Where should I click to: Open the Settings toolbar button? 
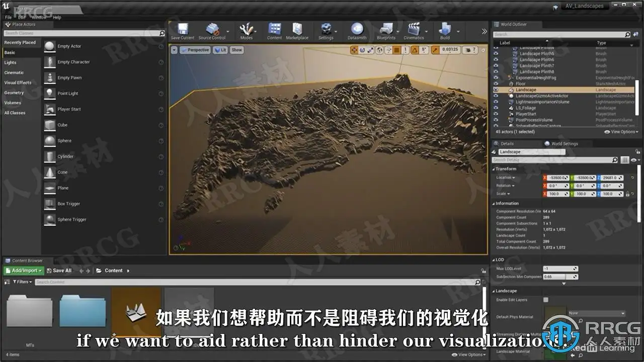[326, 31]
